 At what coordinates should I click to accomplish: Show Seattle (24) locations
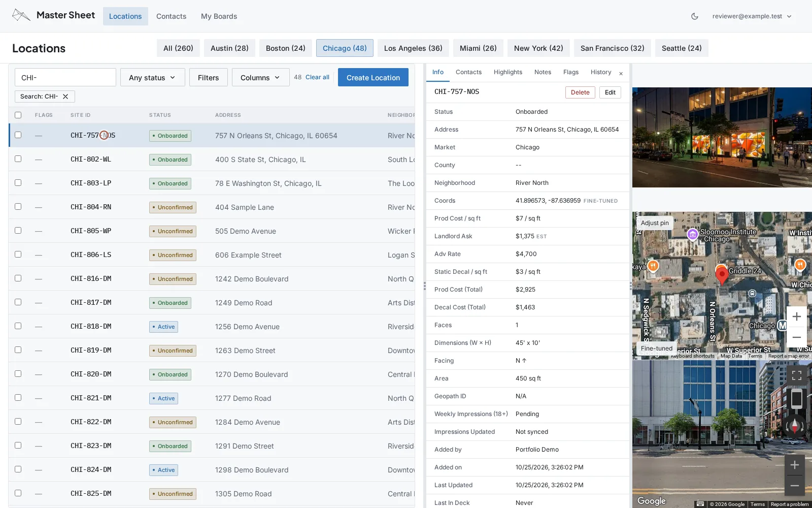click(x=682, y=48)
